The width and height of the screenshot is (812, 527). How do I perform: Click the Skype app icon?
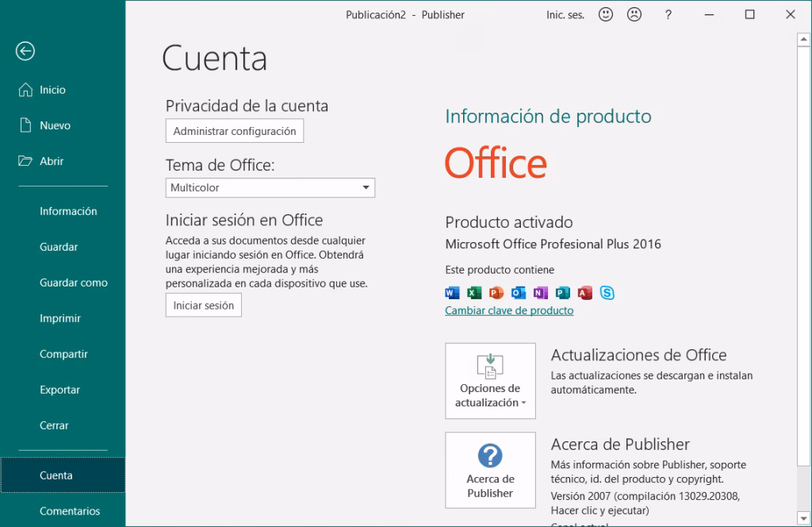pyautogui.click(x=607, y=293)
